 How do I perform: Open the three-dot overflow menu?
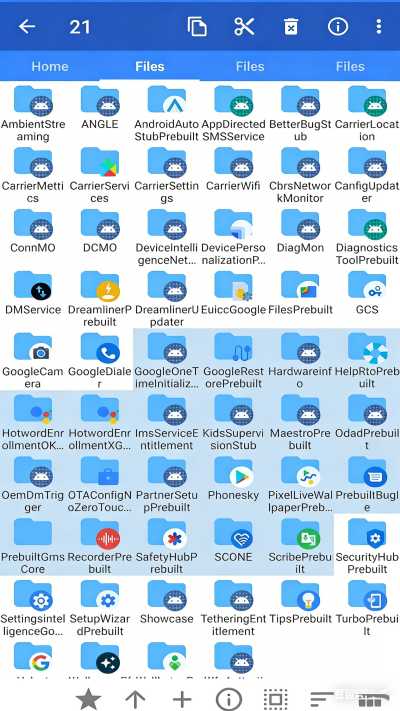tap(379, 27)
